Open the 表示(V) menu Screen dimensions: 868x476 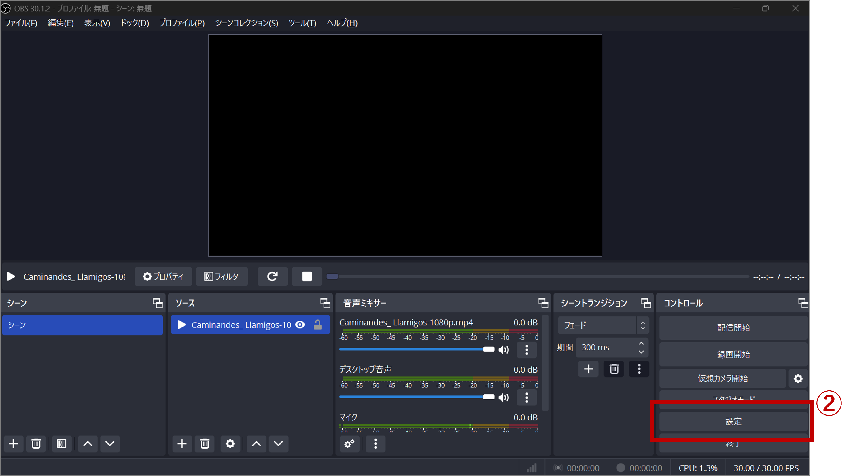(x=97, y=23)
